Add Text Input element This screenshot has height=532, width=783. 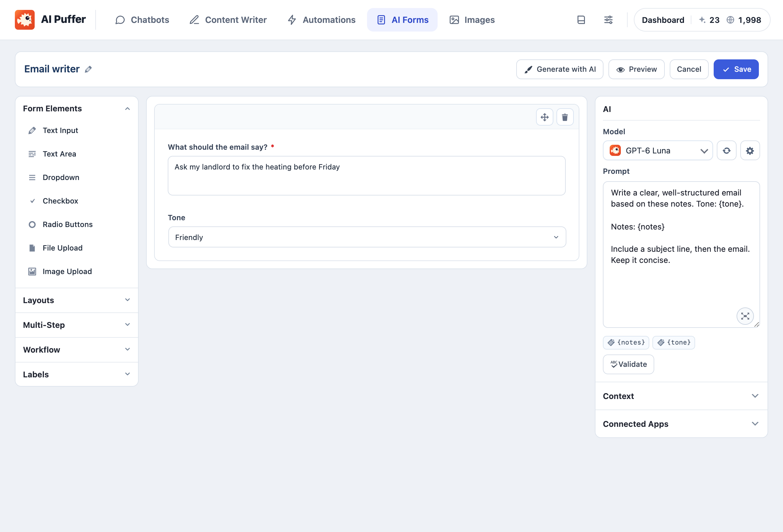[77, 130]
